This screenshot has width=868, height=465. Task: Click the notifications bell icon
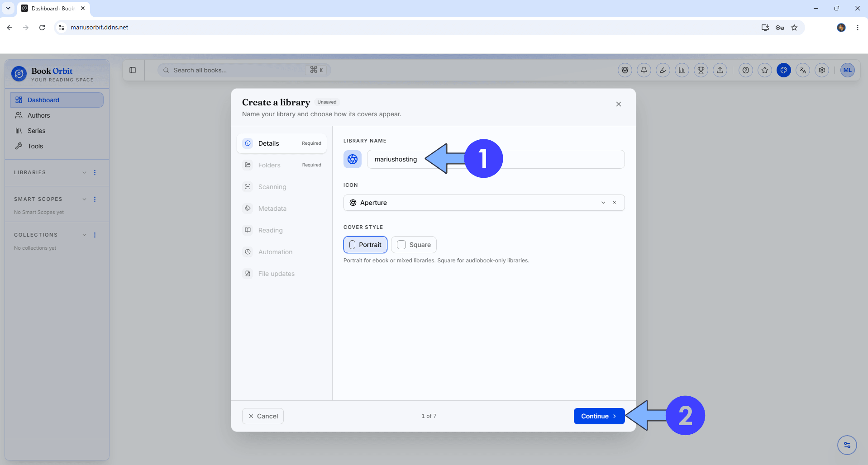pyautogui.click(x=644, y=70)
